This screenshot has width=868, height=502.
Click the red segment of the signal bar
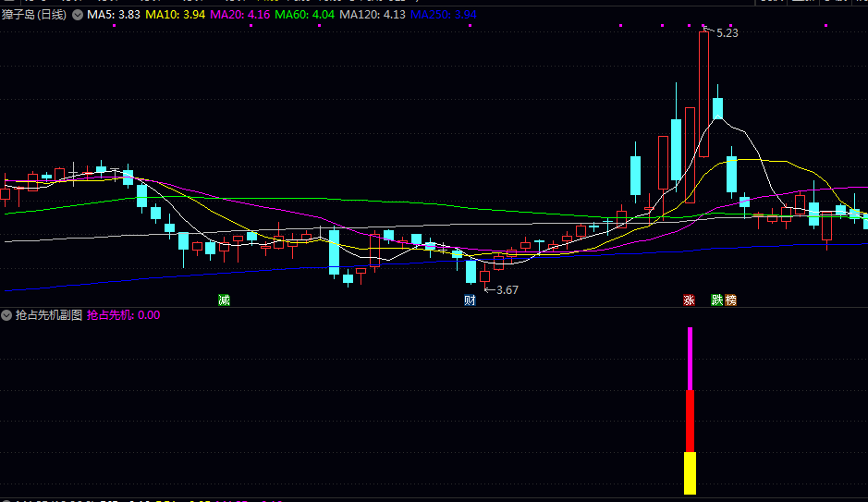[690, 421]
